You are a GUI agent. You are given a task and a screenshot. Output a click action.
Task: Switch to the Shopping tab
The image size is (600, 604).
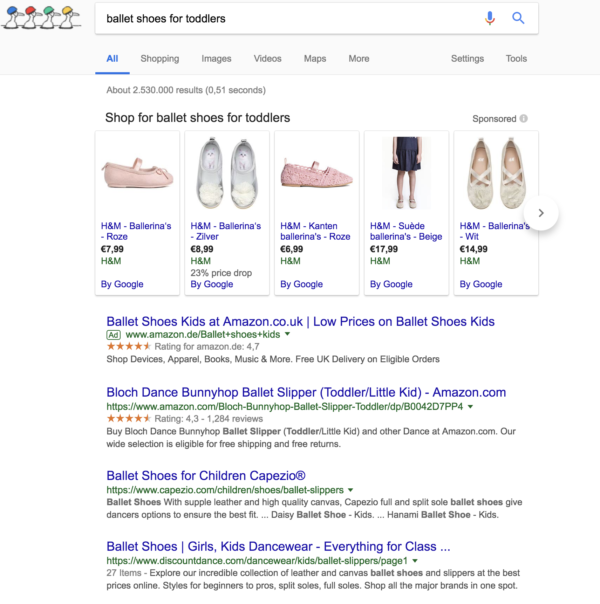point(160,59)
